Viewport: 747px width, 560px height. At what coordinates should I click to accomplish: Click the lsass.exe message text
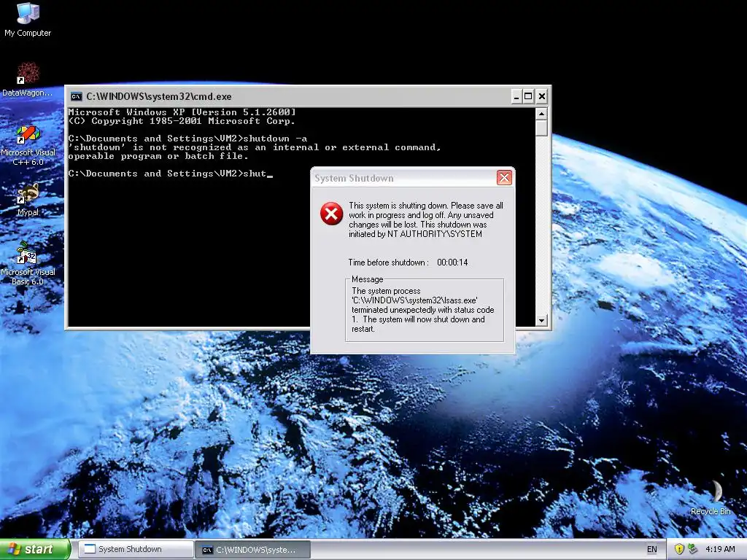(423, 309)
